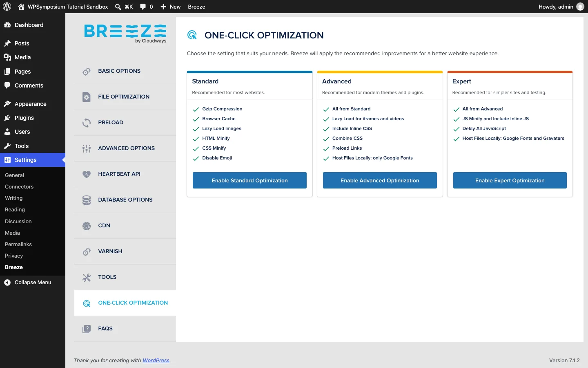The image size is (588, 368).
Task: Click the WordPress logo icon in admin bar
Action: coord(7,7)
